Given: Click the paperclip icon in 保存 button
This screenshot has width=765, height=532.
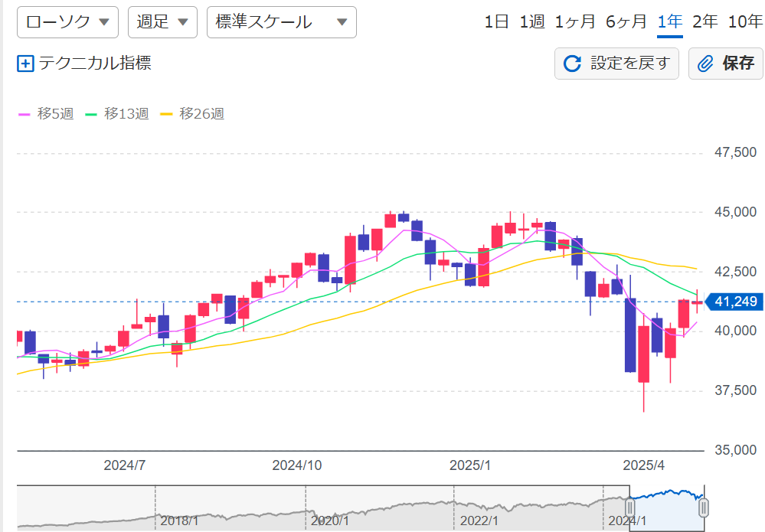Looking at the screenshot, I should coord(705,64).
